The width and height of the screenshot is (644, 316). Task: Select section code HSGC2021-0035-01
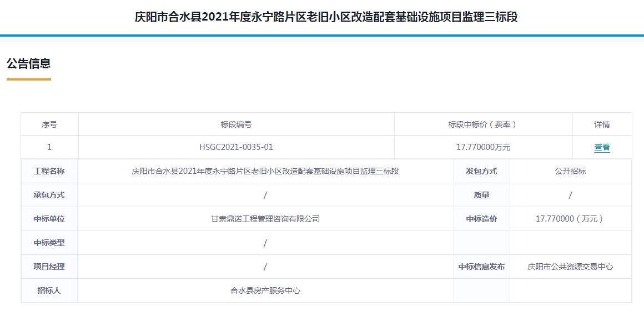pos(236,147)
